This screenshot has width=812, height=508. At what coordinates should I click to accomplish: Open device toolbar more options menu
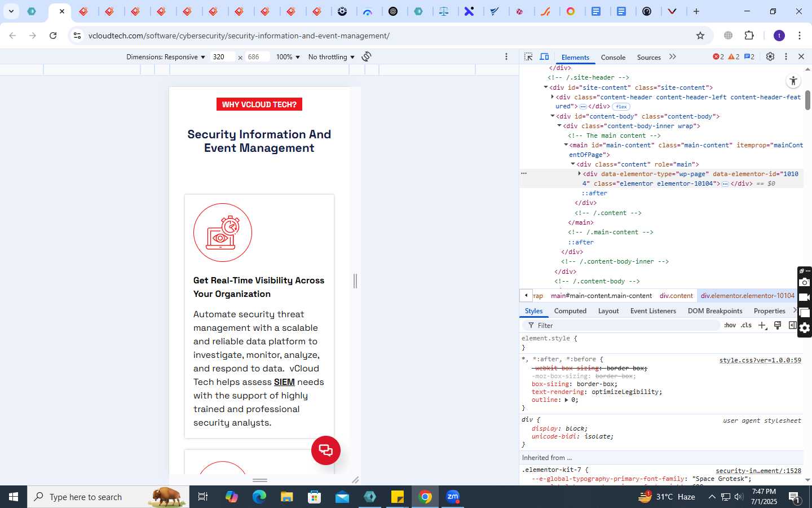(x=506, y=56)
